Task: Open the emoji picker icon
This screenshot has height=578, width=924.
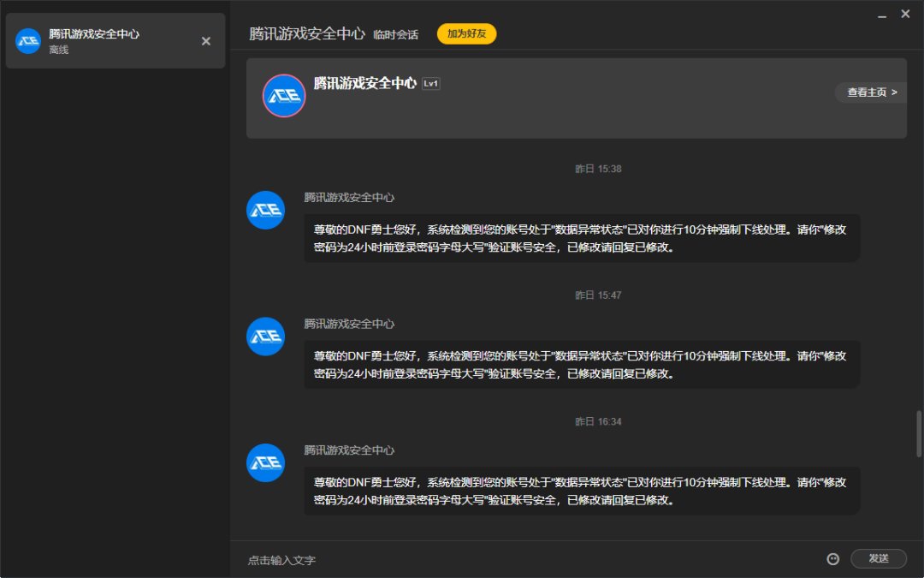Action: (x=832, y=559)
